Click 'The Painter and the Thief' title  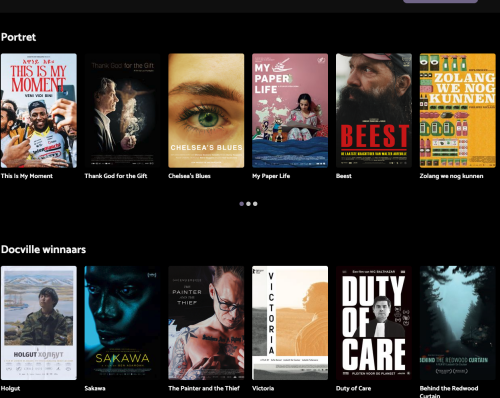204,388
